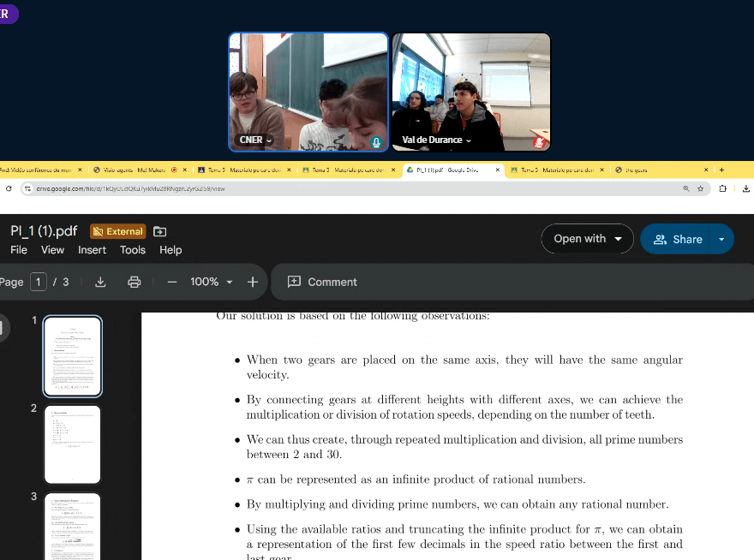754x560 pixels.
Task: Click the page number input field
Action: 39,282
